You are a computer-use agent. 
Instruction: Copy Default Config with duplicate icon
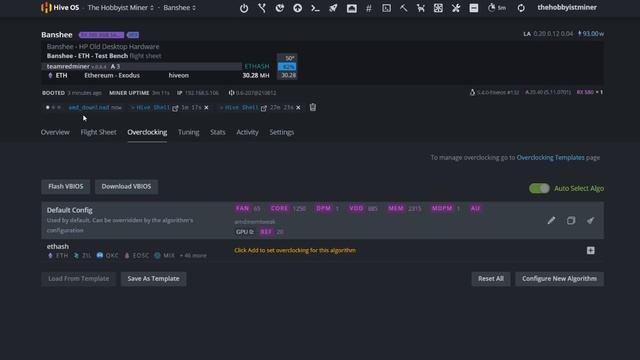tap(571, 220)
